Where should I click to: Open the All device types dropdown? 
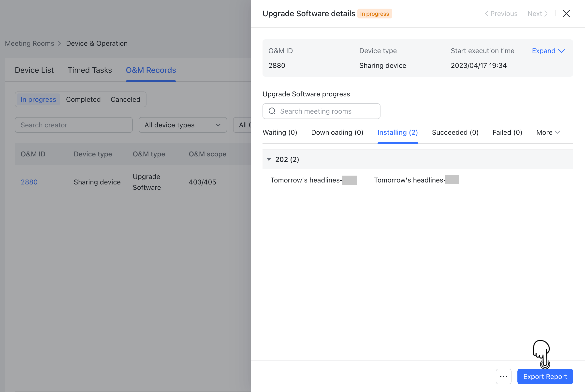tap(182, 125)
